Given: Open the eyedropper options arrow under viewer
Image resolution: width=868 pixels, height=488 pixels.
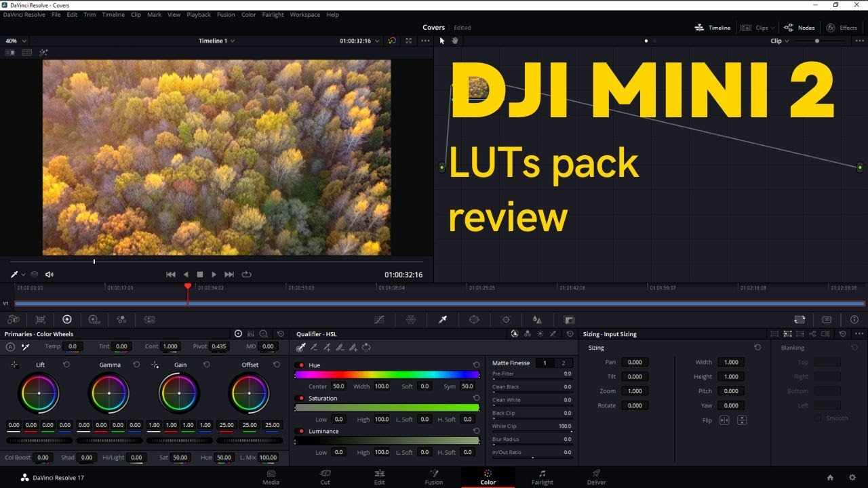Looking at the screenshot, I should (x=23, y=274).
